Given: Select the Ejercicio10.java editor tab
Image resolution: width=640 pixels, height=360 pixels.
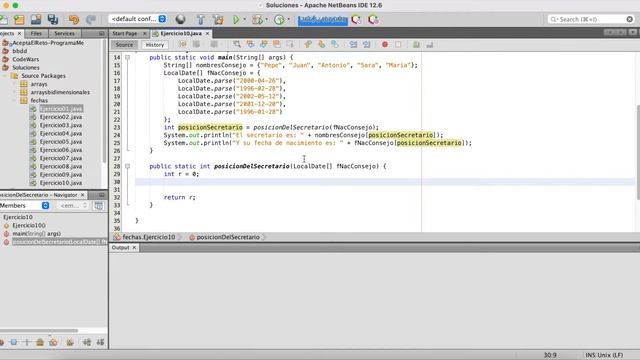Looking at the screenshot, I should tap(181, 33).
